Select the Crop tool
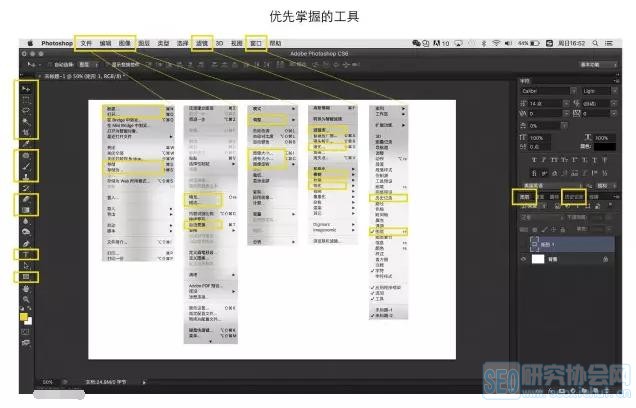The image size is (636, 408). (x=26, y=132)
